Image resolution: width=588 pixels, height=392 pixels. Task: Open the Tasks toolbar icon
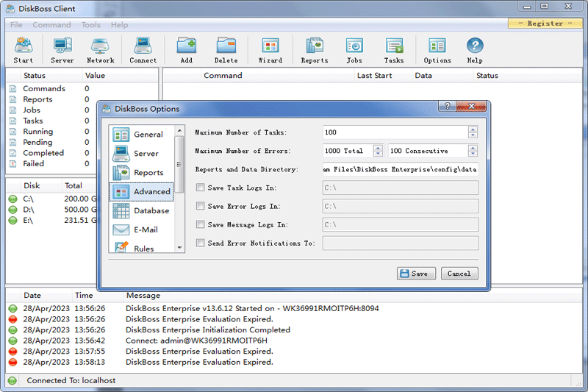[394, 50]
